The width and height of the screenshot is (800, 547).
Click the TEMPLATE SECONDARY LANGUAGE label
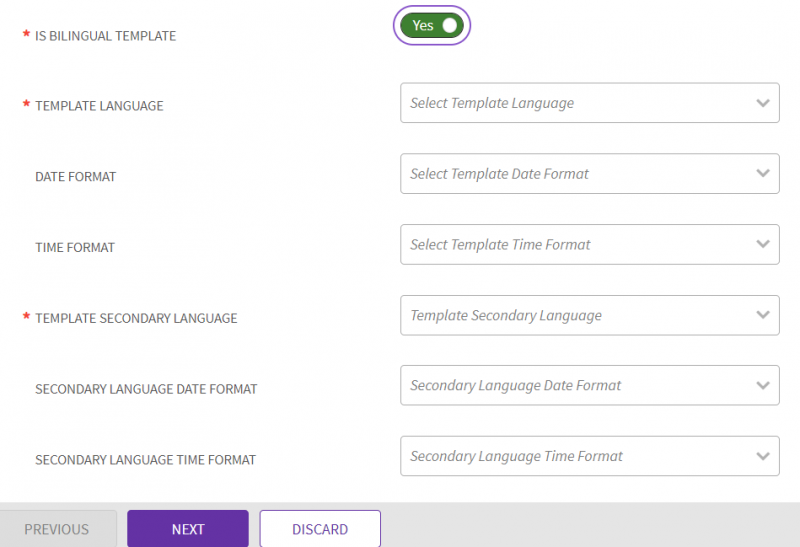click(x=136, y=318)
